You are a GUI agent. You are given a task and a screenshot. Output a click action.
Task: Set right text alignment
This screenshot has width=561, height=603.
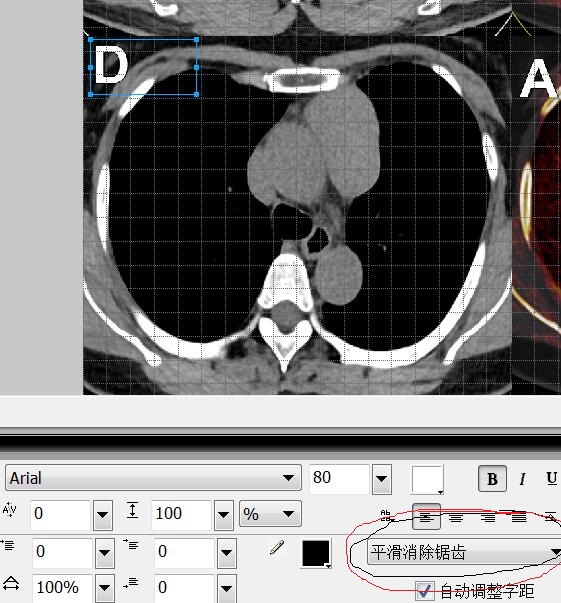[x=488, y=518]
